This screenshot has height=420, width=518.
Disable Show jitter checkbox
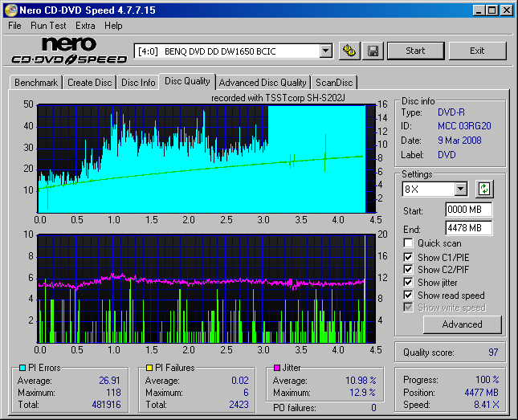pos(408,283)
